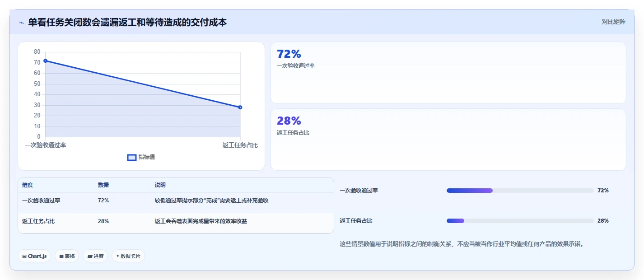This screenshot has height=280, width=644.
Task: Click the chart data point at 72
Action: pyautogui.click(x=45, y=61)
